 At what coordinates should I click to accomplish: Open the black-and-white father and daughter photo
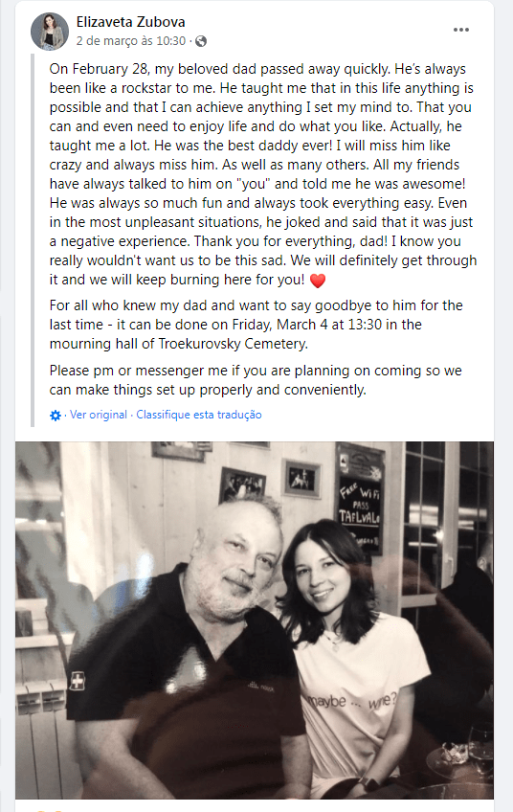tap(255, 620)
